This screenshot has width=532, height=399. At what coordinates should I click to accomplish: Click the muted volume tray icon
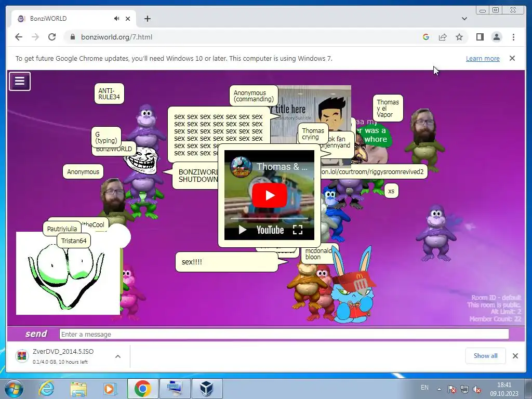(x=477, y=389)
